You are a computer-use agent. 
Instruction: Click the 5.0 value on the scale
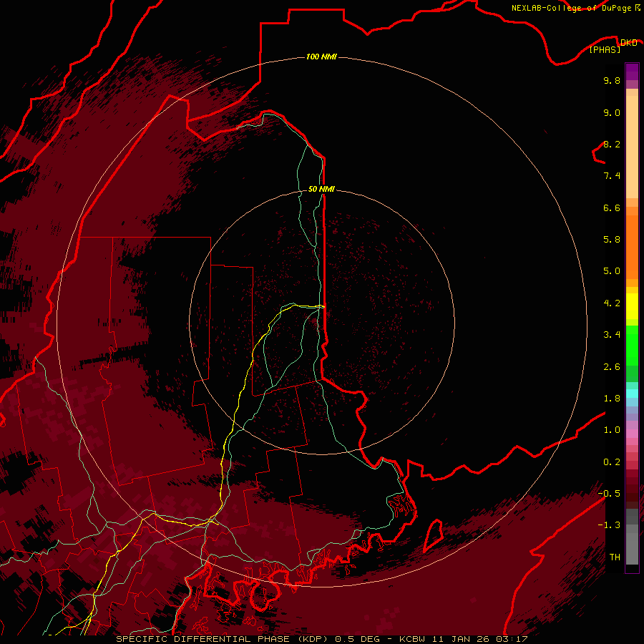pyautogui.click(x=612, y=271)
